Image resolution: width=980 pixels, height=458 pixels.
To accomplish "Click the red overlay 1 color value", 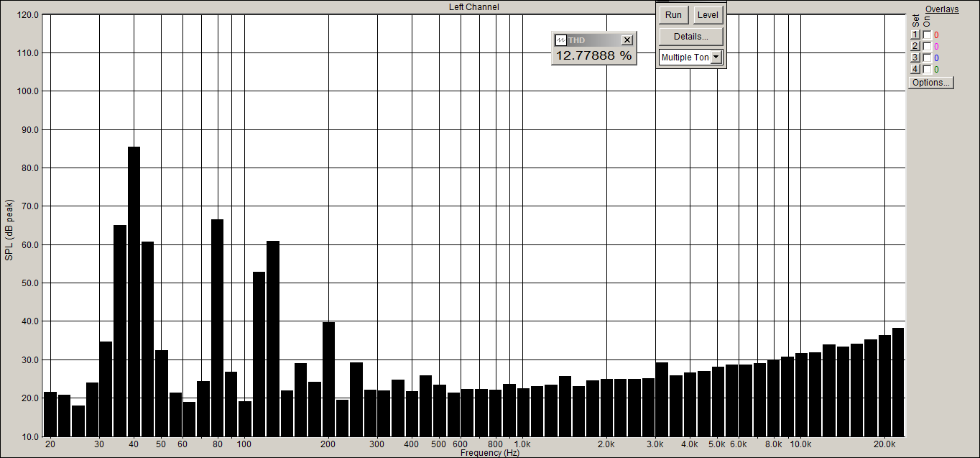I will 936,35.
